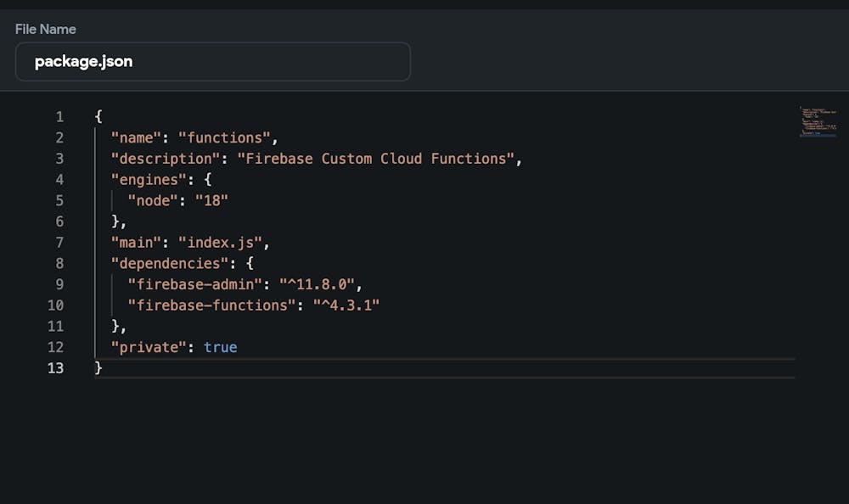849x504 pixels.
Task: Click the package.json file name field
Action: (x=212, y=62)
